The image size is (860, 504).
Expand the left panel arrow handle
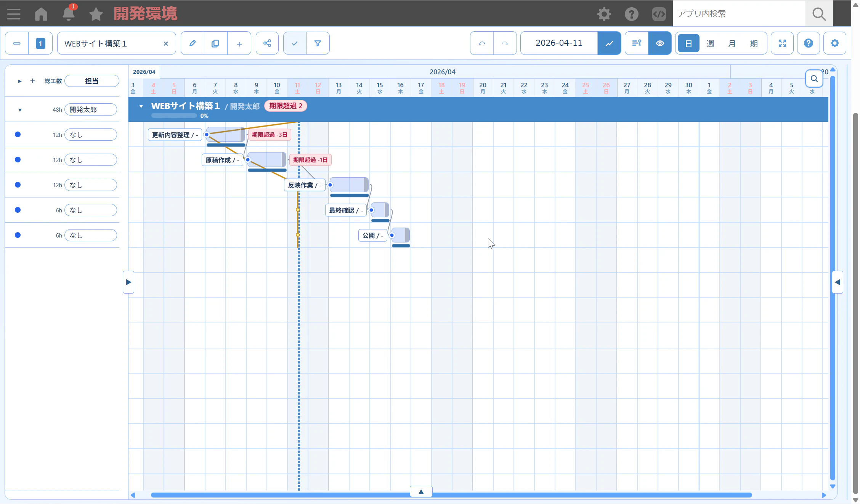tap(128, 282)
